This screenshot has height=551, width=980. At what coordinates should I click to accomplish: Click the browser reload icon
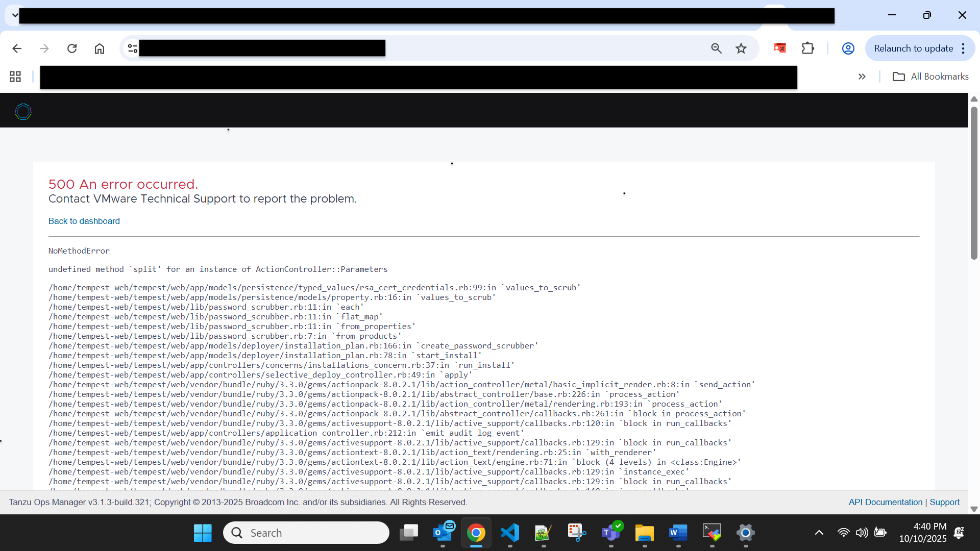tap(72, 48)
